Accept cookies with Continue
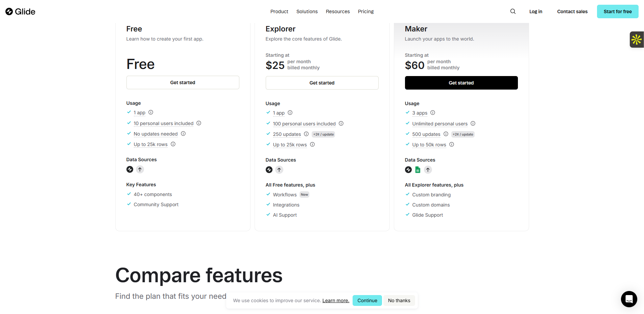This screenshot has width=644, height=314. click(367, 300)
